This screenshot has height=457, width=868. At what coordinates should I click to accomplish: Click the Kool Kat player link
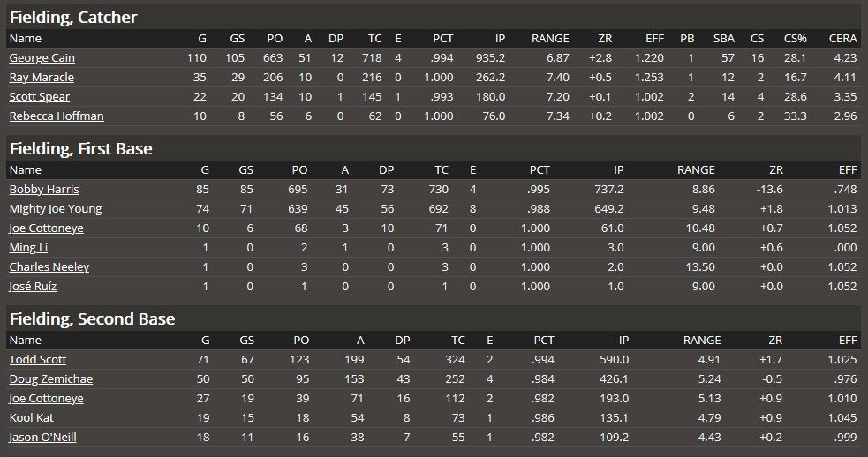coord(33,418)
